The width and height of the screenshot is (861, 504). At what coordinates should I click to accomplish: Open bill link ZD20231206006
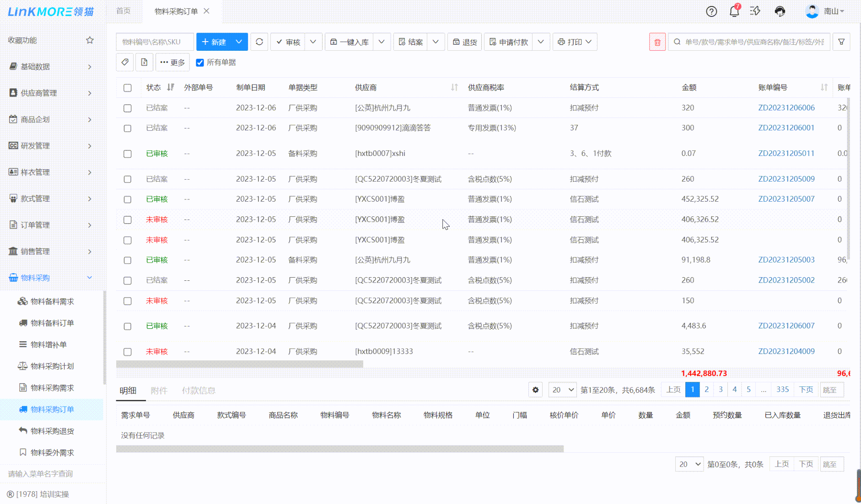pyautogui.click(x=786, y=108)
